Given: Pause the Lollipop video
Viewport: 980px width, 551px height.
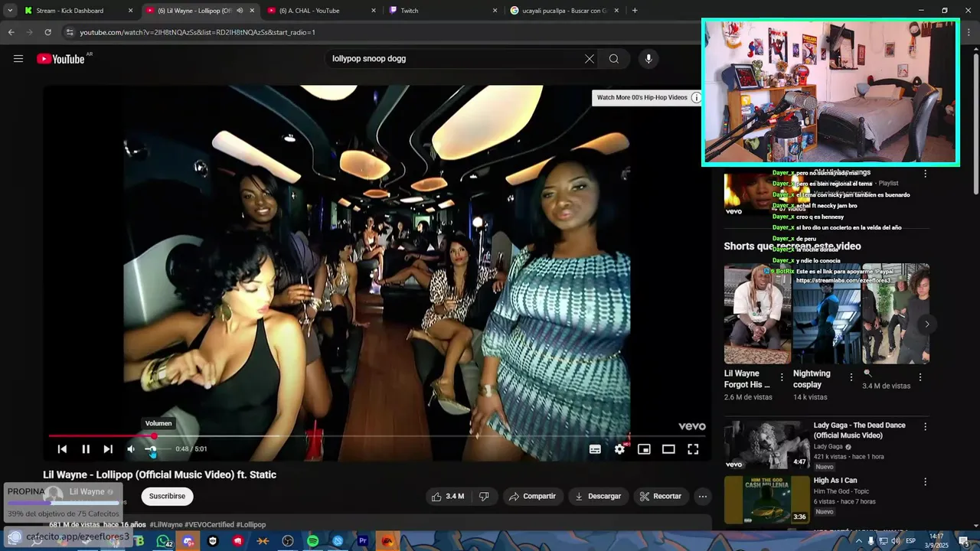Looking at the screenshot, I should point(86,449).
